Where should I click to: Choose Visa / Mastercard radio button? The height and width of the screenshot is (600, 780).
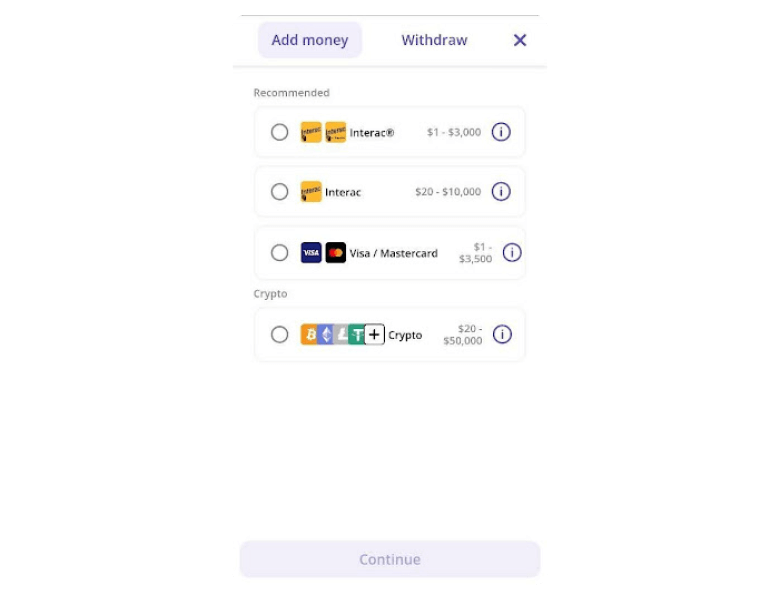coord(280,253)
